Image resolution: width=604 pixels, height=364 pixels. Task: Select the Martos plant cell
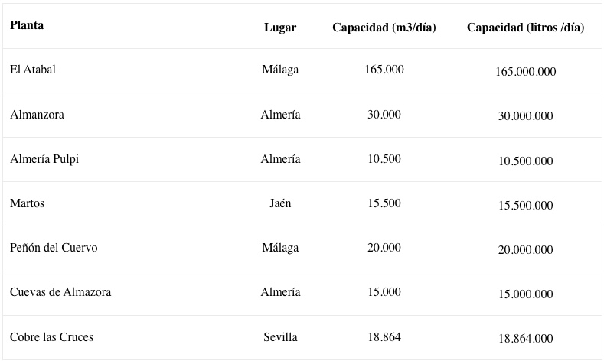point(27,203)
